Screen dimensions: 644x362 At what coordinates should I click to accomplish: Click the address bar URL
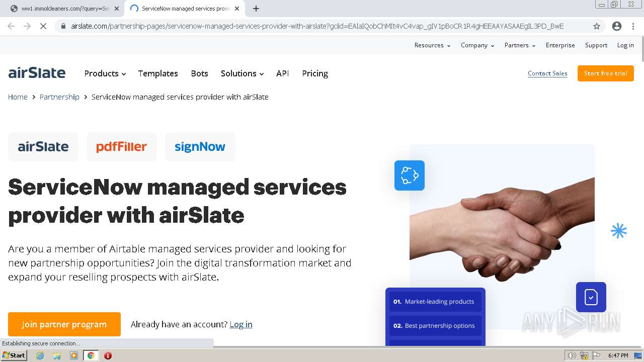pyautogui.click(x=317, y=26)
